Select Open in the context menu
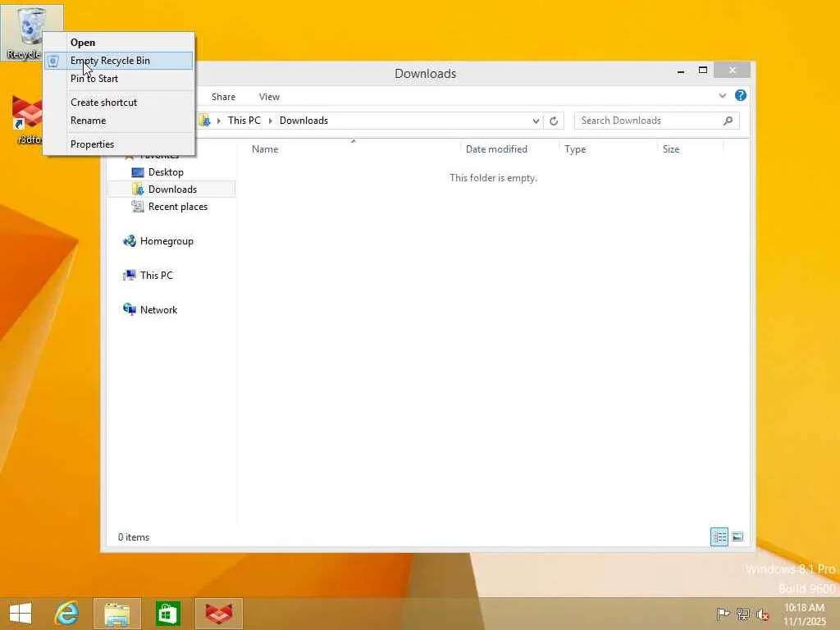This screenshot has width=840, height=630. tap(118, 43)
